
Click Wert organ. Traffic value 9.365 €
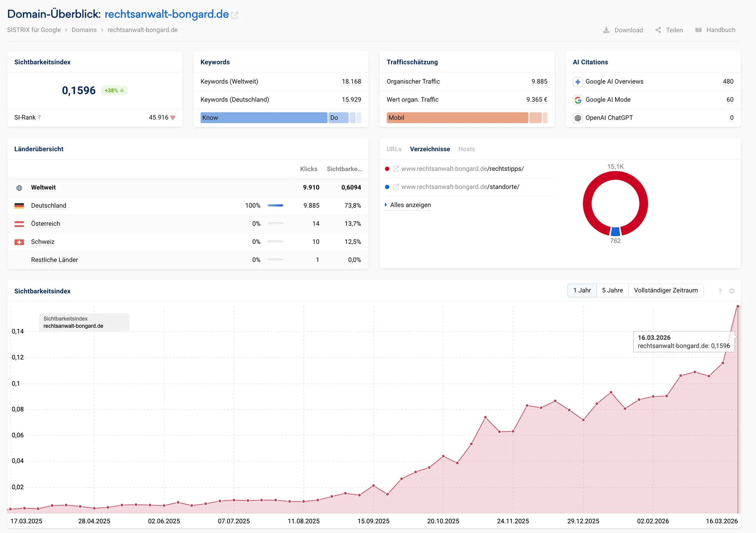point(537,100)
